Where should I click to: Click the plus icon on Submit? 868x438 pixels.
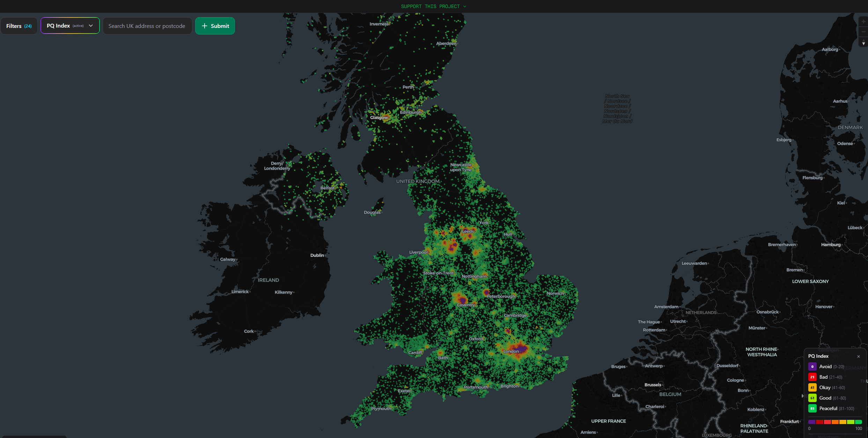[205, 26]
